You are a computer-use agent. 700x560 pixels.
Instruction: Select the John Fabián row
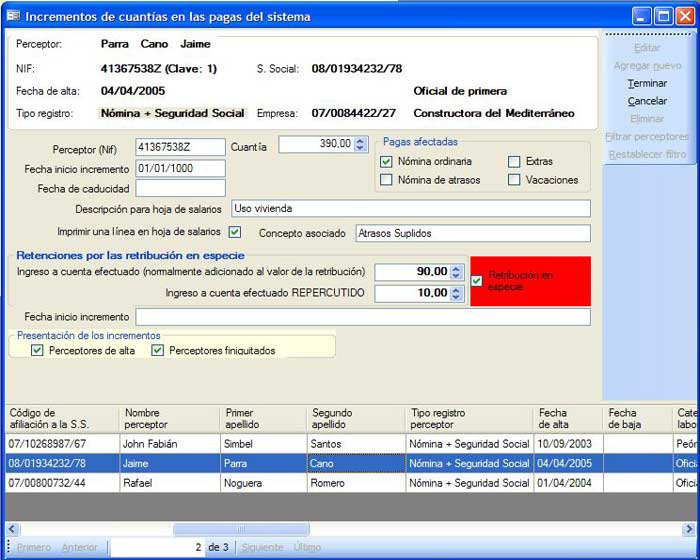tap(150, 443)
